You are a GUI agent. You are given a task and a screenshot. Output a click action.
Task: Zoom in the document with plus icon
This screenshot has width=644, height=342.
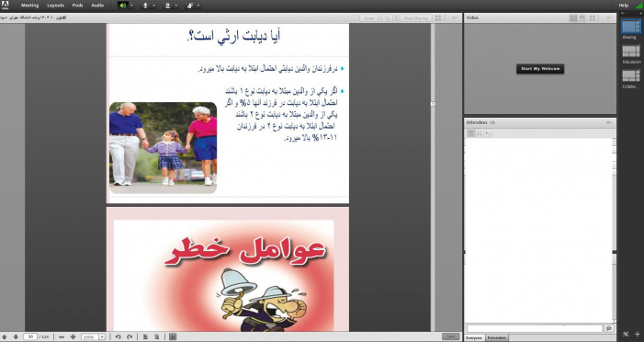pos(73,337)
